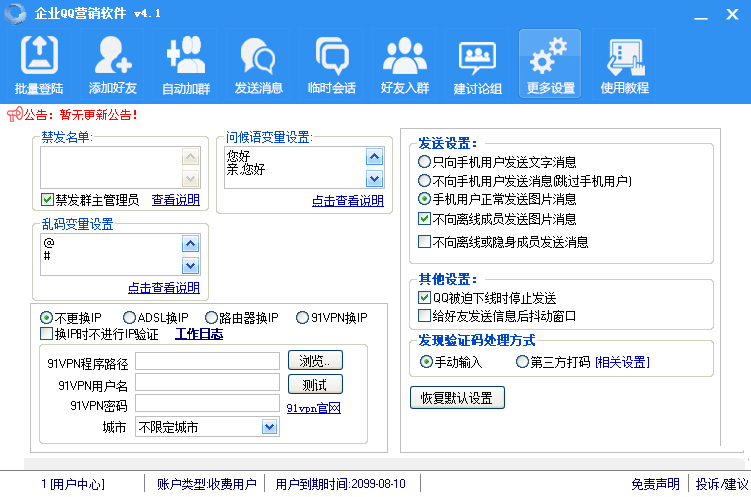
Task: Enable 给好友发送信息后抖动窗口
Action: 424,316
